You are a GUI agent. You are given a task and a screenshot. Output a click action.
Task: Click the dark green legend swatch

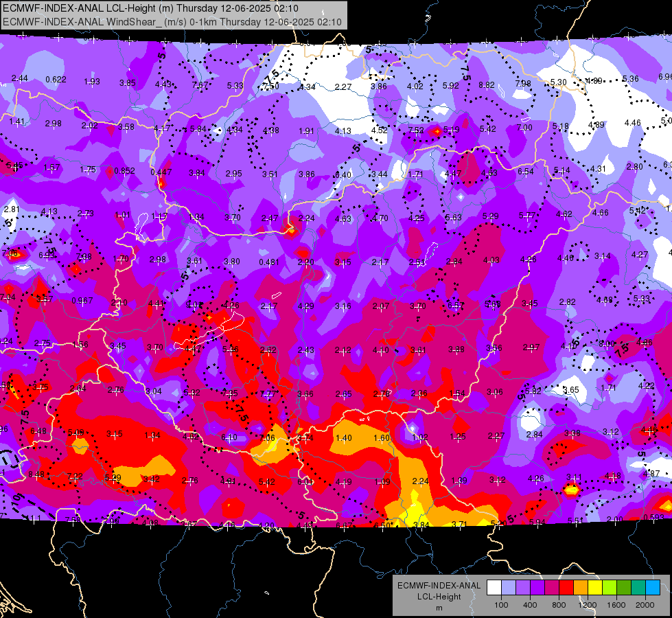coord(624,587)
